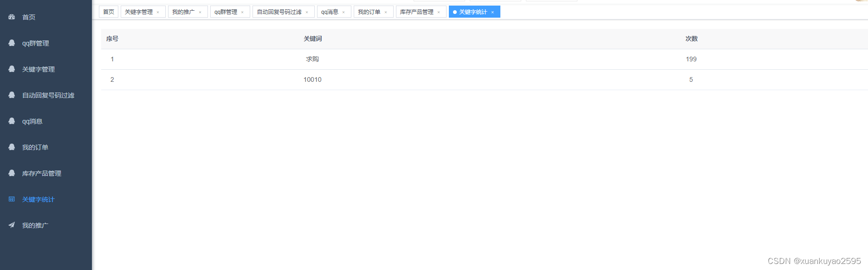Open 自动回复号码过滤 sidebar item

coord(46,95)
